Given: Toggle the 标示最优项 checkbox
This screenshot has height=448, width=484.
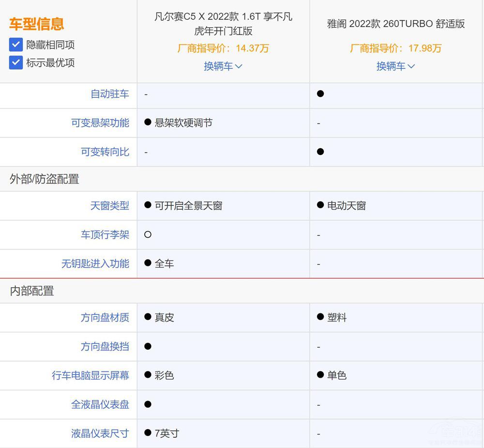Looking at the screenshot, I should pos(16,62).
